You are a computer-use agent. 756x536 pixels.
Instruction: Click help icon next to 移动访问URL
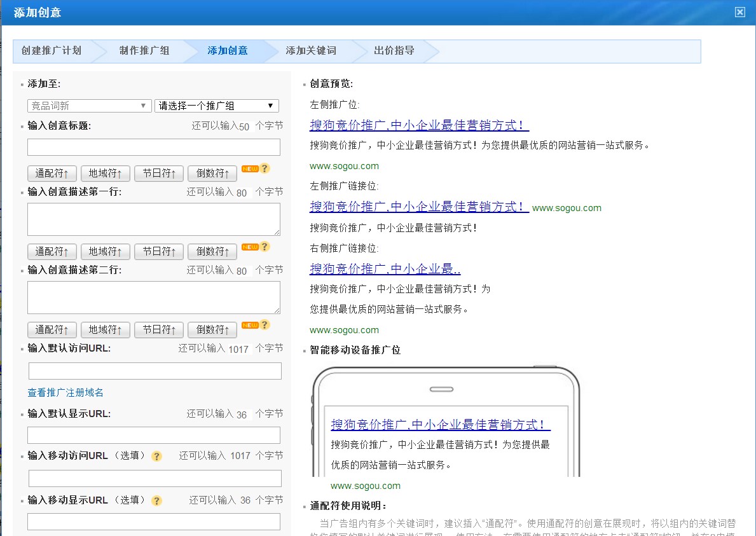tap(156, 456)
